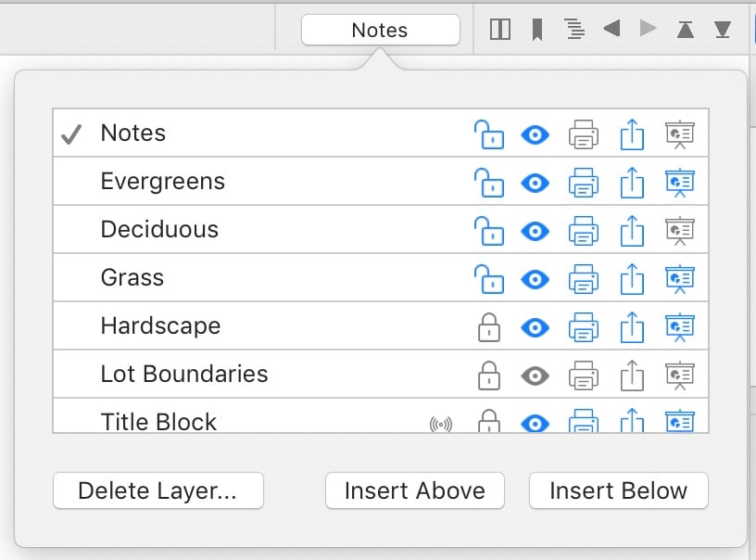Screen dimensions: 756x560
Task: Lock the Evergreens layer
Action: [x=488, y=182]
